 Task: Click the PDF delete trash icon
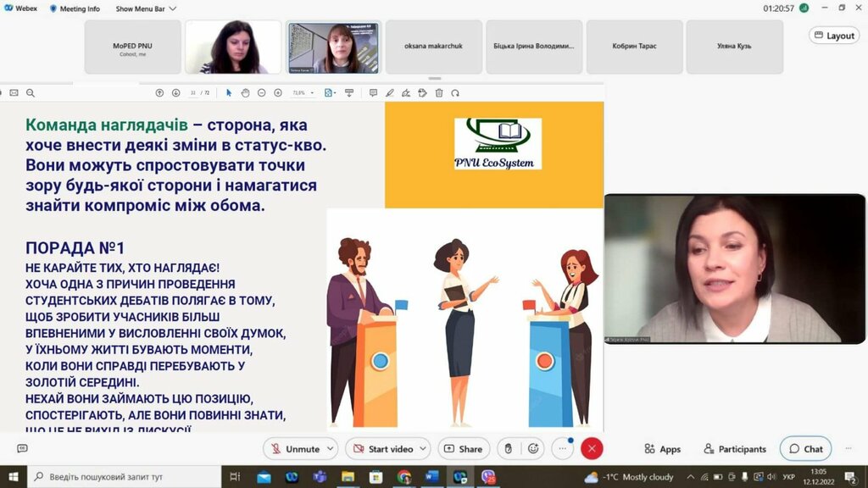[x=438, y=92]
